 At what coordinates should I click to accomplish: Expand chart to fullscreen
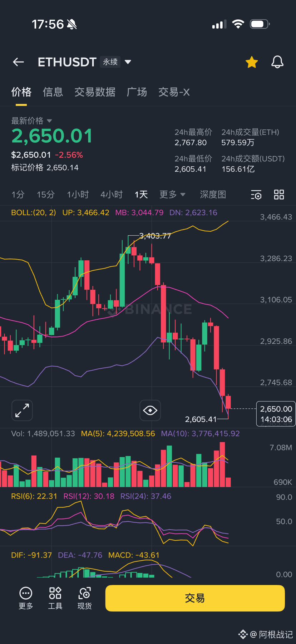click(x=22, y=410)
